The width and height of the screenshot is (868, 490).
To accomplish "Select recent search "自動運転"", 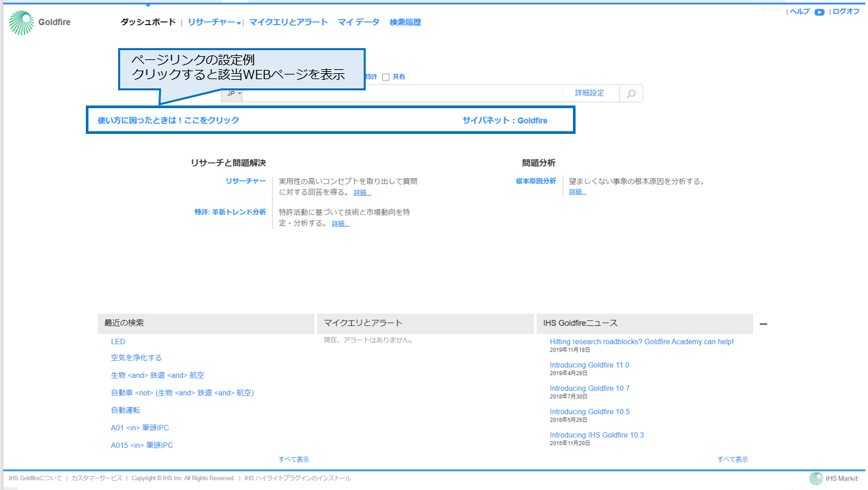I will coord(125,410).
